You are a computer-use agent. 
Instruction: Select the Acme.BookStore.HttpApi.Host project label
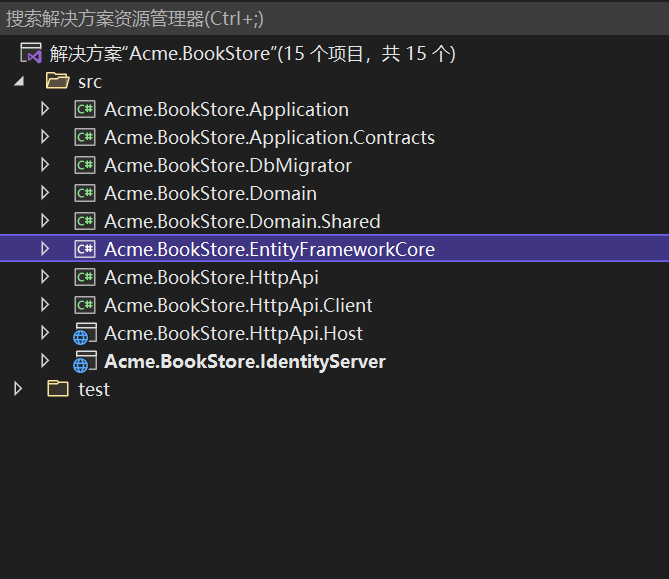coord(233,333)
